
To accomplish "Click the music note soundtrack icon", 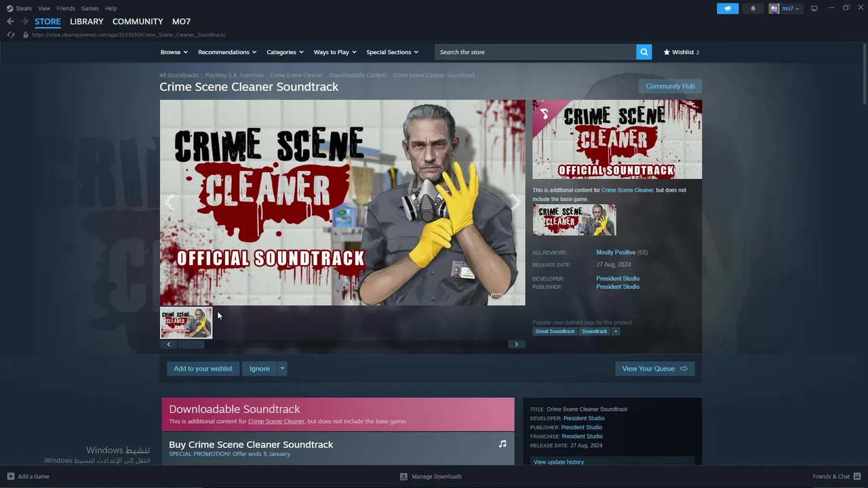I will pos(502,444).
